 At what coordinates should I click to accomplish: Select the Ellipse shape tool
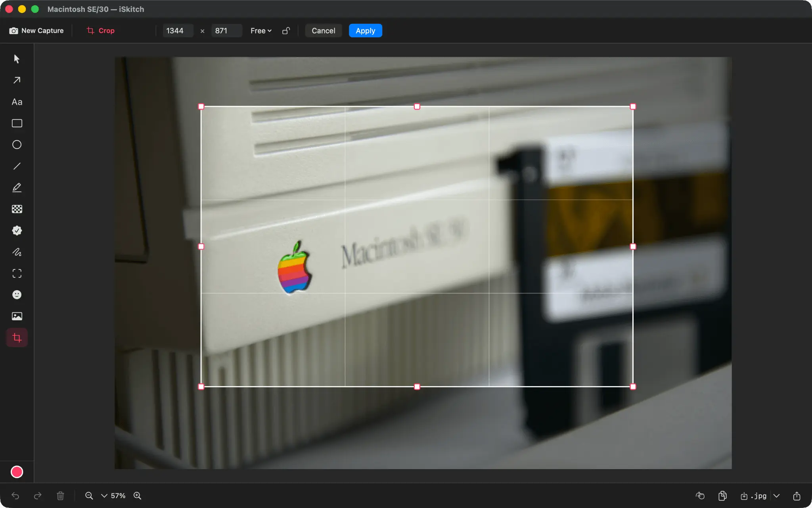[17, 145]
